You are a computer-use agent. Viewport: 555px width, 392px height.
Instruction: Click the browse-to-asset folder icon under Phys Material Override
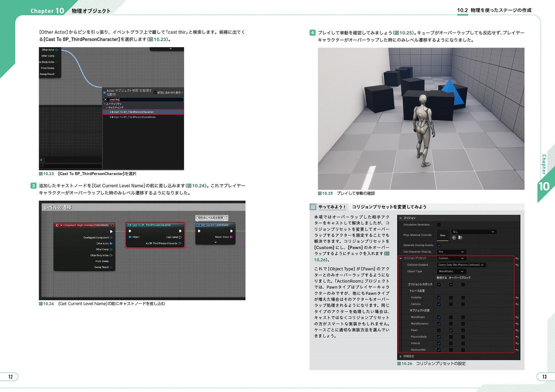[x=460, y=238]
